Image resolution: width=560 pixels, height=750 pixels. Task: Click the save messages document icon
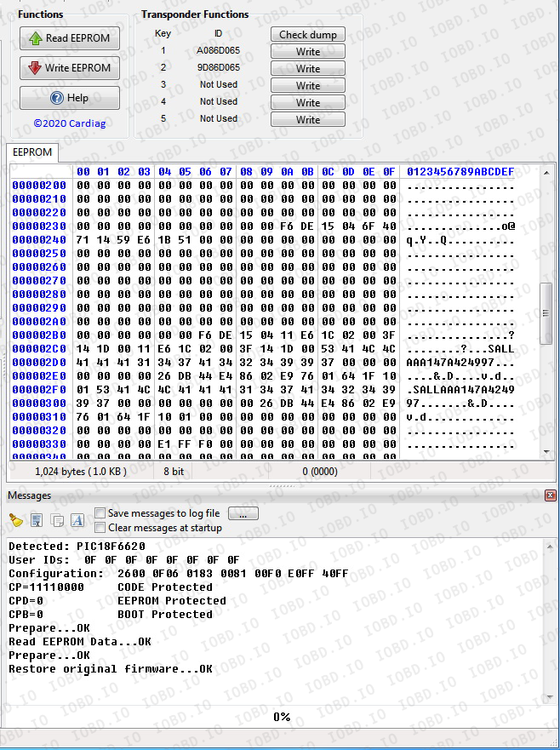coord(37,520)
